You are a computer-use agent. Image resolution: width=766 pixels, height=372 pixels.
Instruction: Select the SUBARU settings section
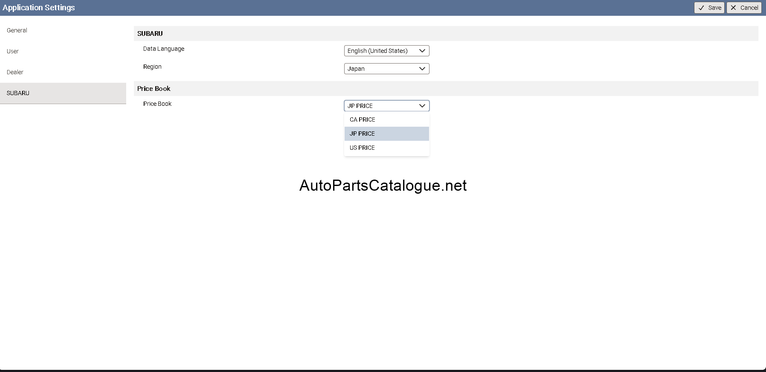coord(63,93)
